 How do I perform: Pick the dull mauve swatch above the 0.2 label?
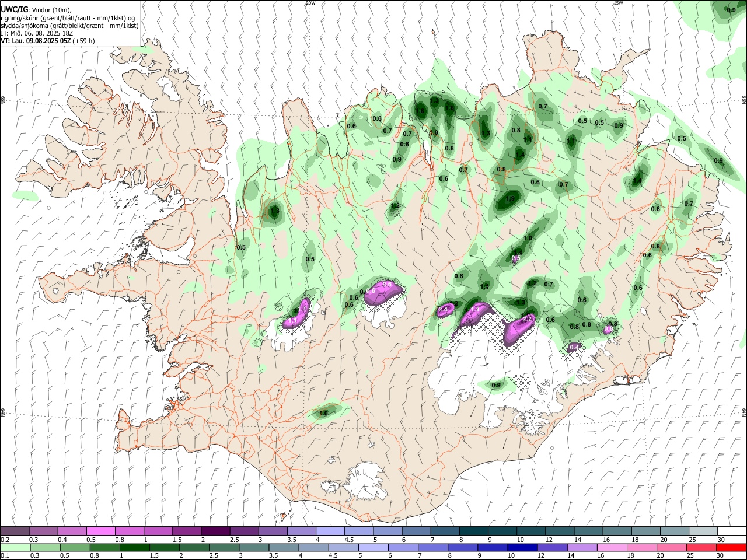[15, 531]
